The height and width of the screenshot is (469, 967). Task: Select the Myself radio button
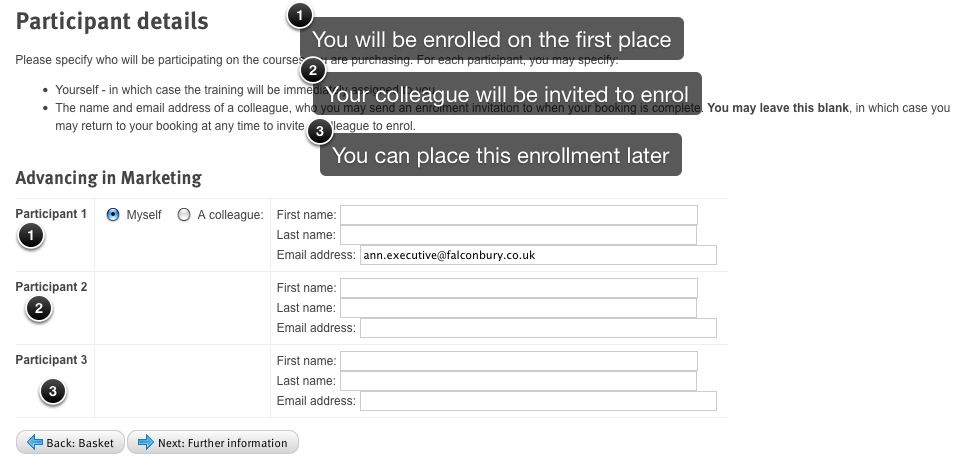point(113,215)
